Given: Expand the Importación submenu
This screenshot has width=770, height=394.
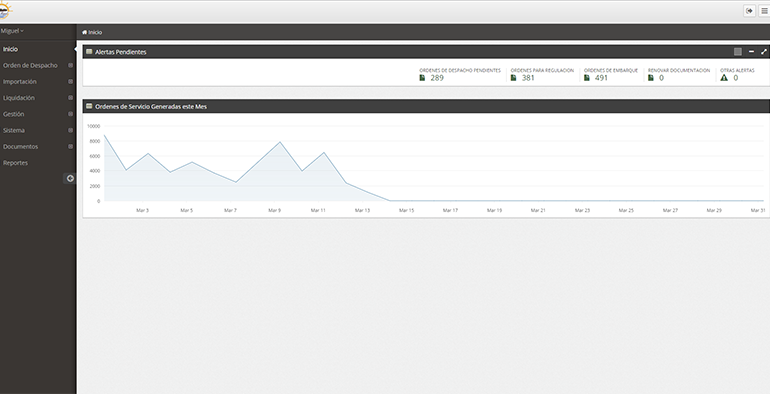Looking at the screenshot, I should pyautogui.click(x=70, y=82).
